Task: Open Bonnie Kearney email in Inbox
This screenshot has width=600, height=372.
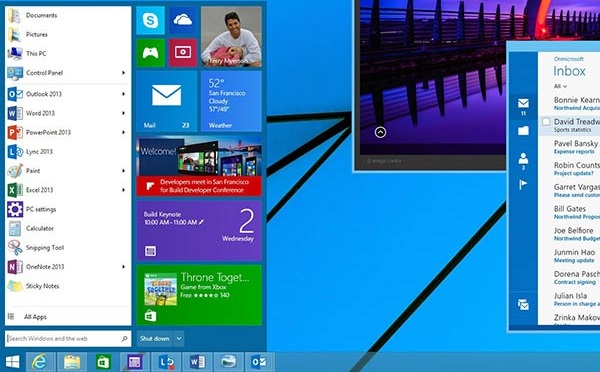Action: click(x=569, y=103)
